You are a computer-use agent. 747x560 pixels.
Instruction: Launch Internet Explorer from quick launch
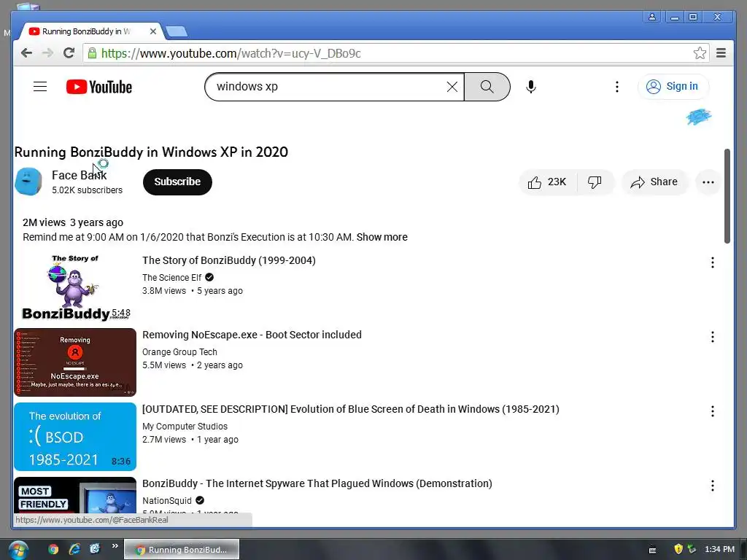pos(74,550)
